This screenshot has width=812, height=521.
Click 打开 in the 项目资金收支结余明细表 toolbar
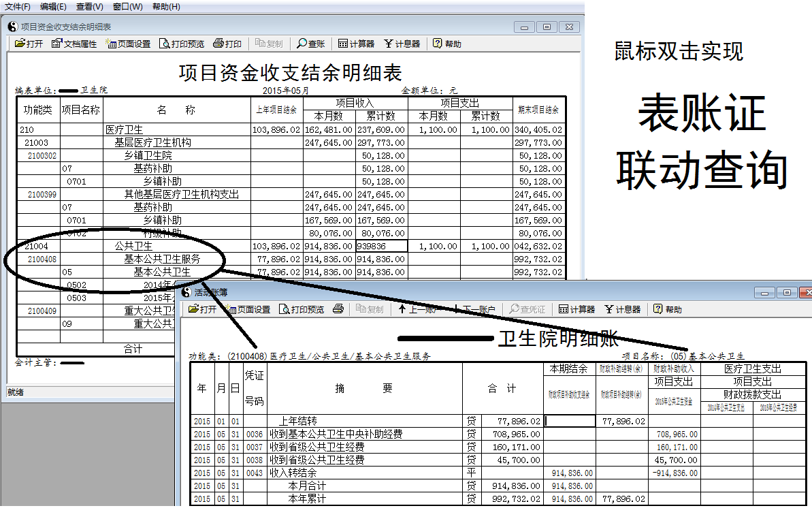[x=29, y=44]
